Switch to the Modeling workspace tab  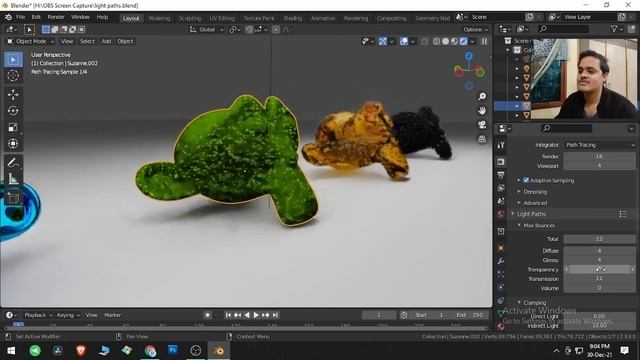159,18
